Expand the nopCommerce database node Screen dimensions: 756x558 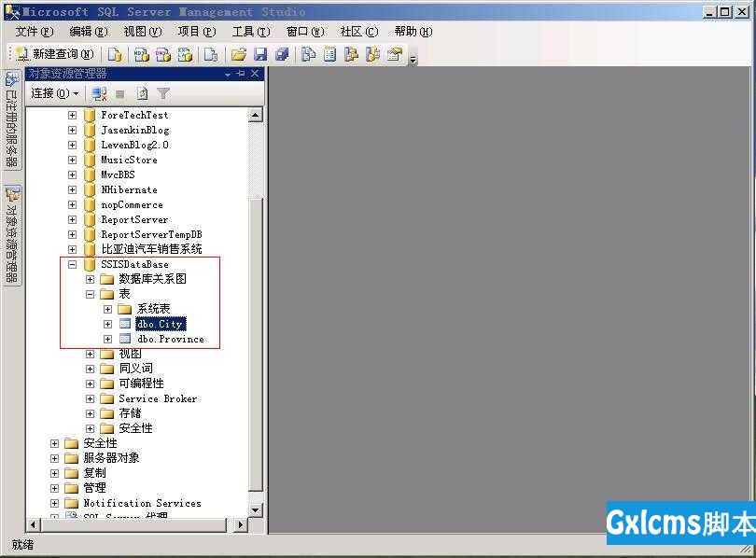pyautogui.click(x=72, y=204)
